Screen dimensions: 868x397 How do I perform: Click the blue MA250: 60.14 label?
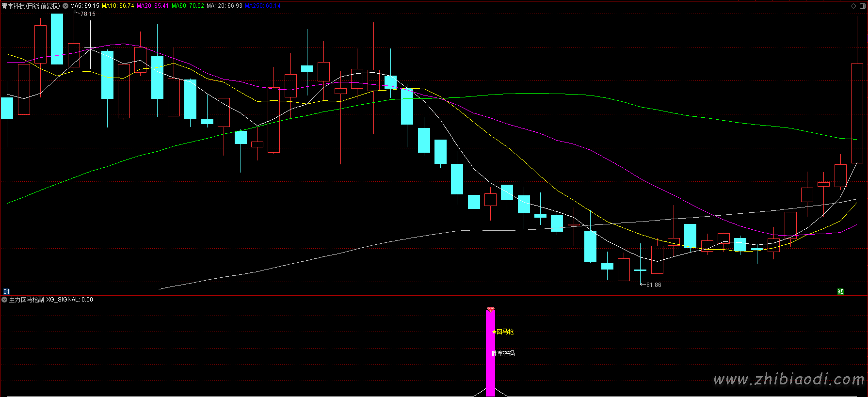click(x=262, y=6)
